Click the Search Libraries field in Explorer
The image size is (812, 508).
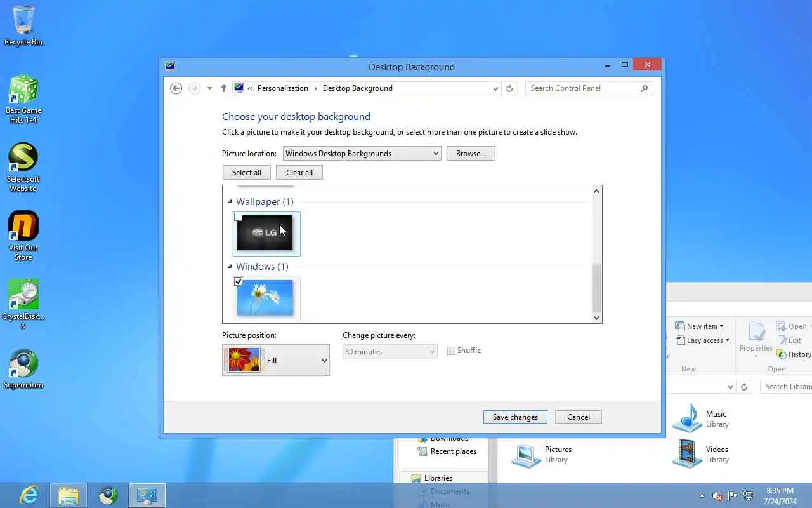[x=787, y=387]
